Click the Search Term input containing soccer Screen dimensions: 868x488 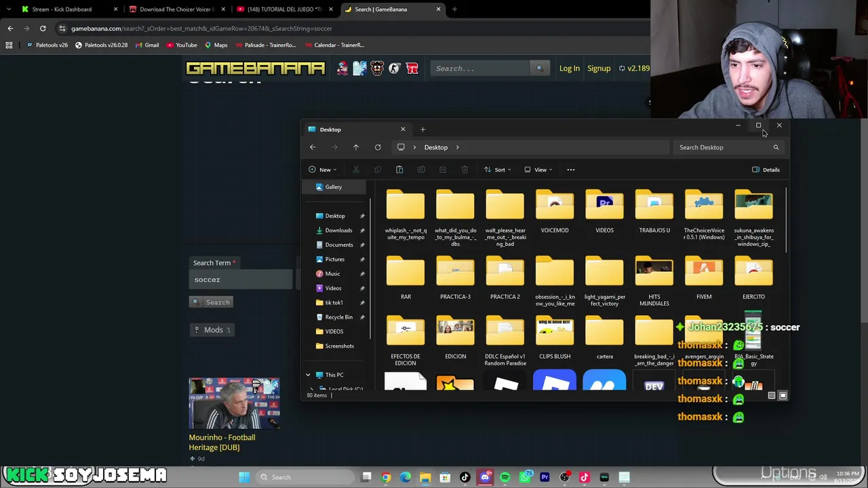point(240,279)
